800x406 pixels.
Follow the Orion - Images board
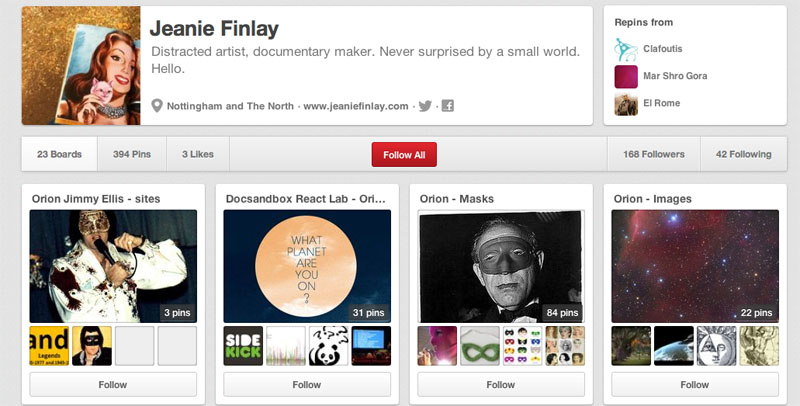[x=695, y=384]
